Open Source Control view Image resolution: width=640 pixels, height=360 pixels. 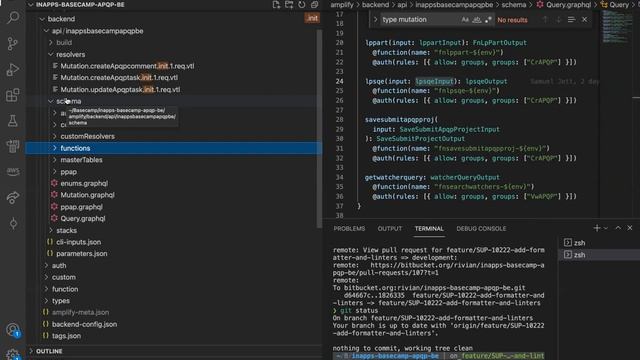tap(13, 43)
